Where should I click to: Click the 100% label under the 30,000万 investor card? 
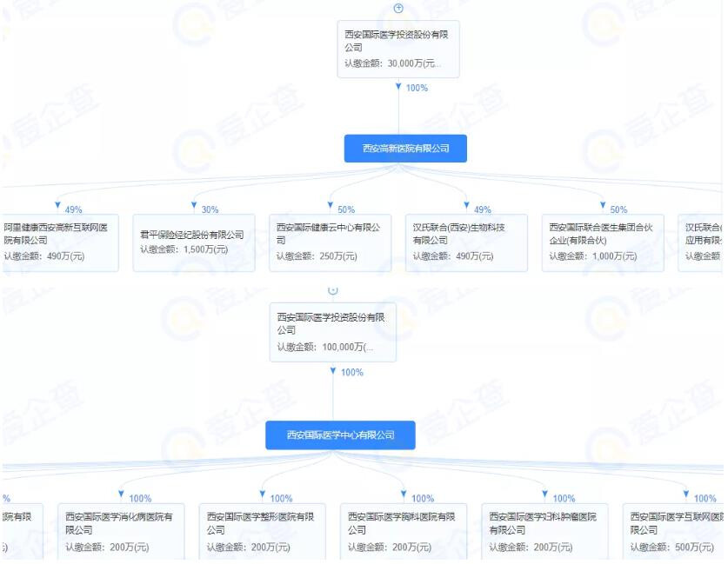coord(417,88)
